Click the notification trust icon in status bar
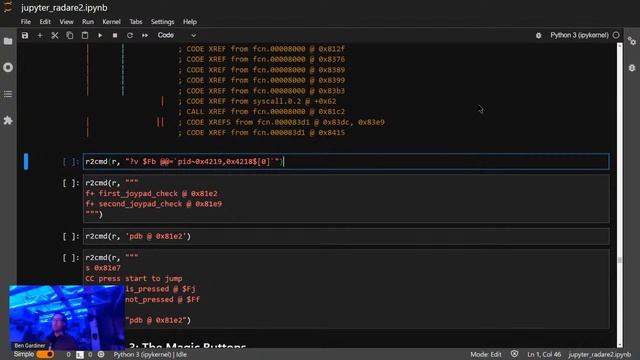The height and width of the screenshot is (360, 640). [514, 354]
